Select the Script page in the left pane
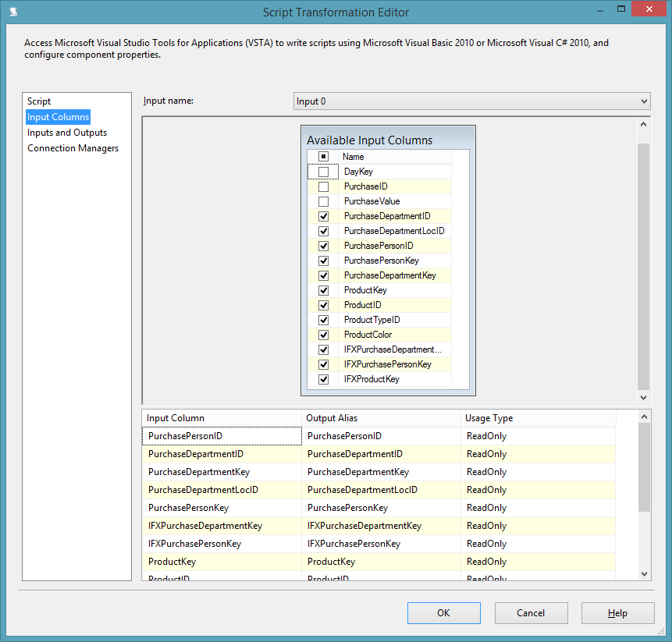672x642 pixels. pos(38,101)
